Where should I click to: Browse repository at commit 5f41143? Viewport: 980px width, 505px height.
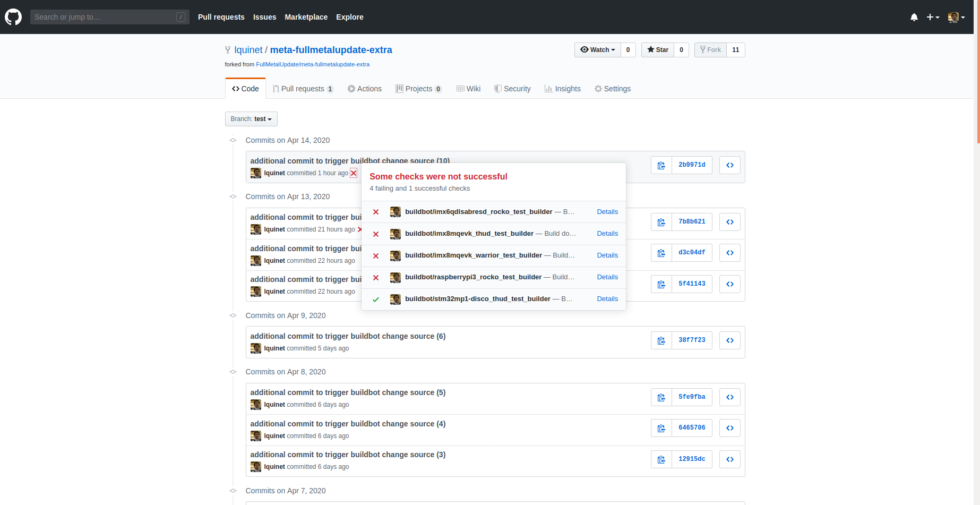tap(730, 284)
